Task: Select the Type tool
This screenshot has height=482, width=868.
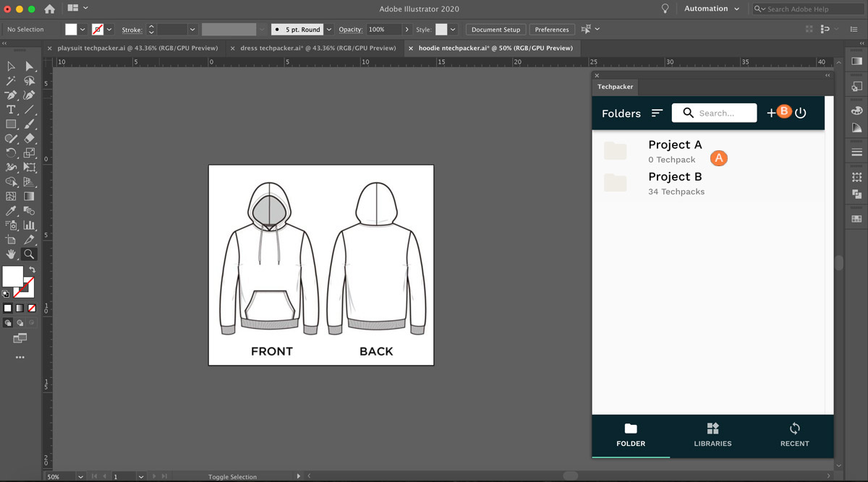Action: 10,110
